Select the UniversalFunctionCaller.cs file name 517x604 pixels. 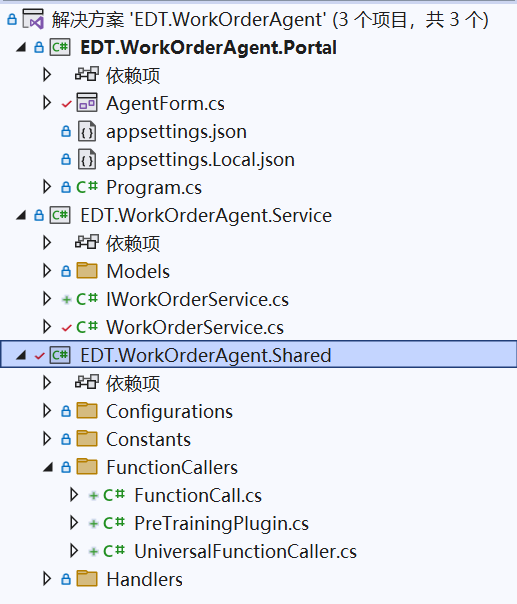245,551
